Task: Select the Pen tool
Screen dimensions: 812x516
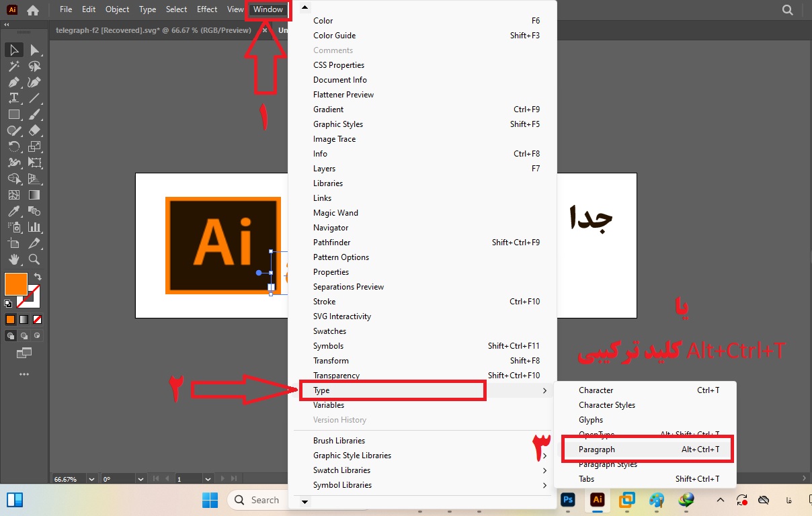Action: click(x=13, y=82)
